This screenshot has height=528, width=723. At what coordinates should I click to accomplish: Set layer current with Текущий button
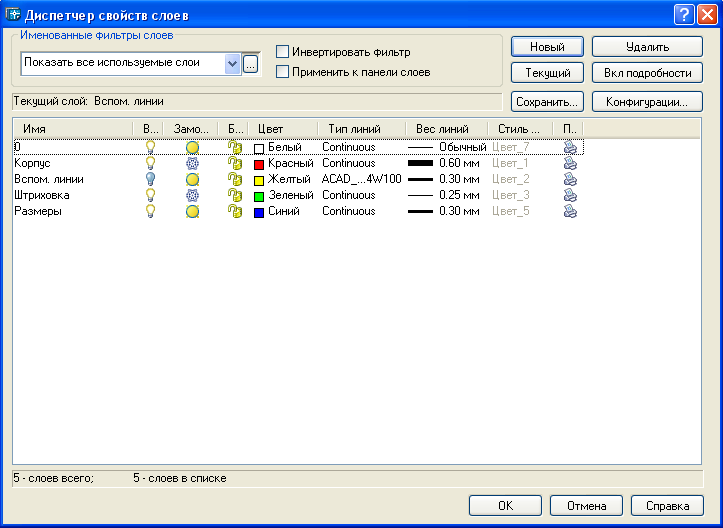pos(547,73)
